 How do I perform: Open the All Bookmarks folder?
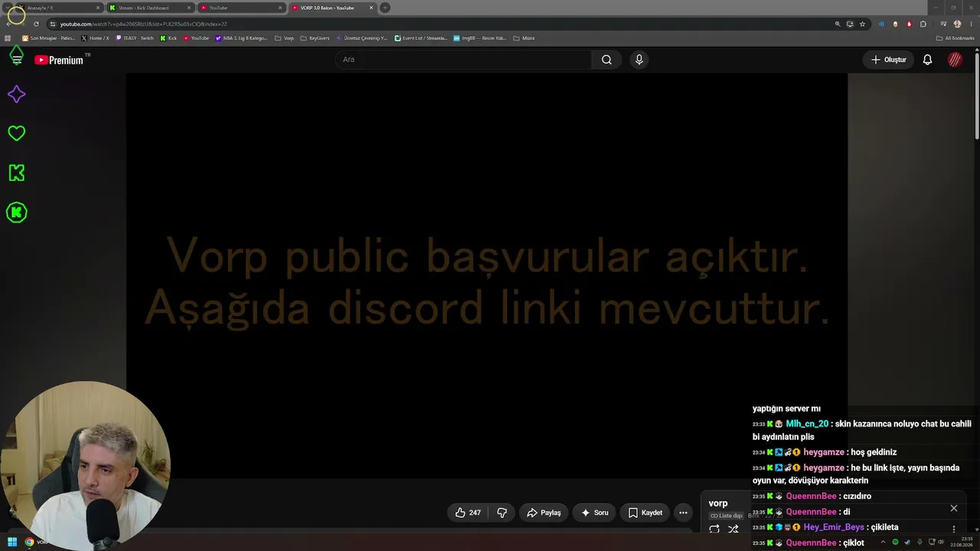pyautogui.click(x=955, y=38)
